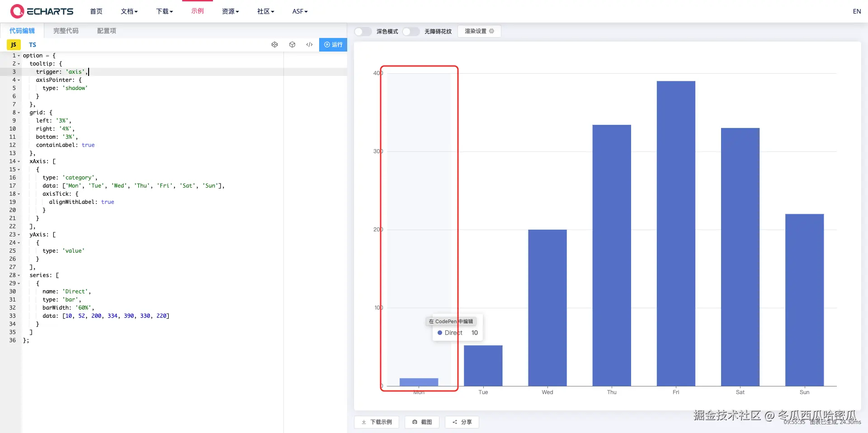
Task: Click the Tue bar in the chart
Action: point(483,366)
